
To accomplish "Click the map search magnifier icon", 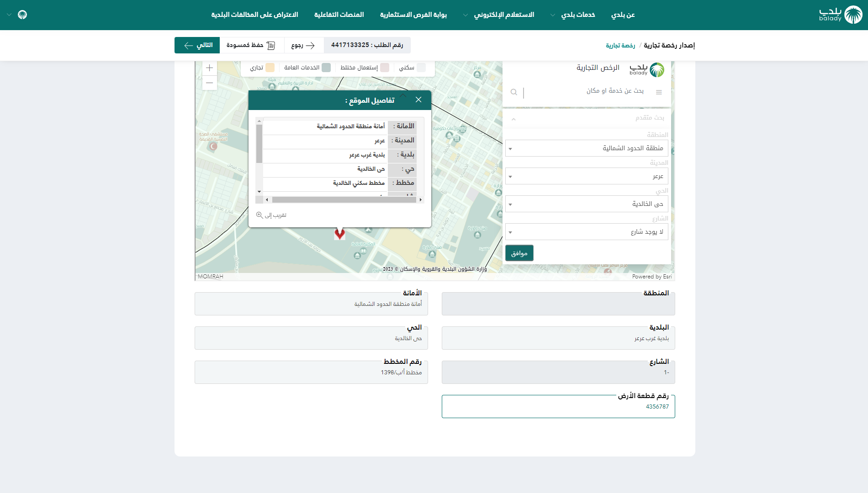I will 513,92.
